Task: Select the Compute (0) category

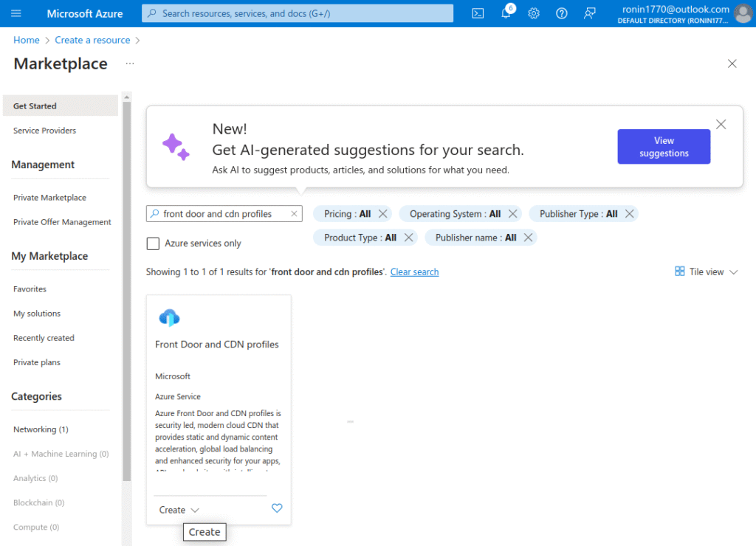Action: click(x=36, y=528)
